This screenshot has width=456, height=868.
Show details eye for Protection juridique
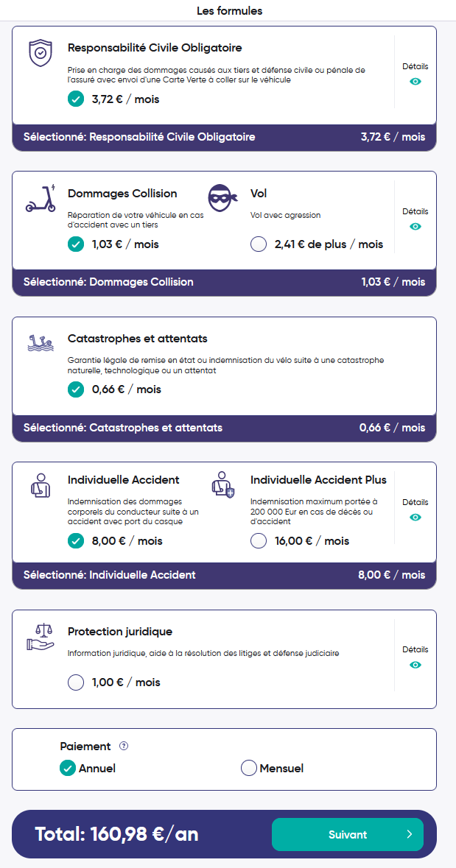point(415,664)
